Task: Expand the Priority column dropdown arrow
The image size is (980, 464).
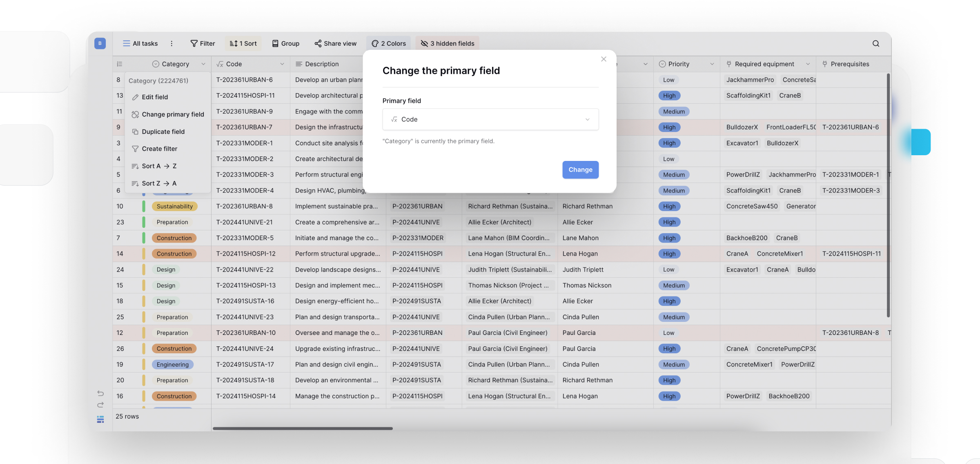Action: click(712, 64)
